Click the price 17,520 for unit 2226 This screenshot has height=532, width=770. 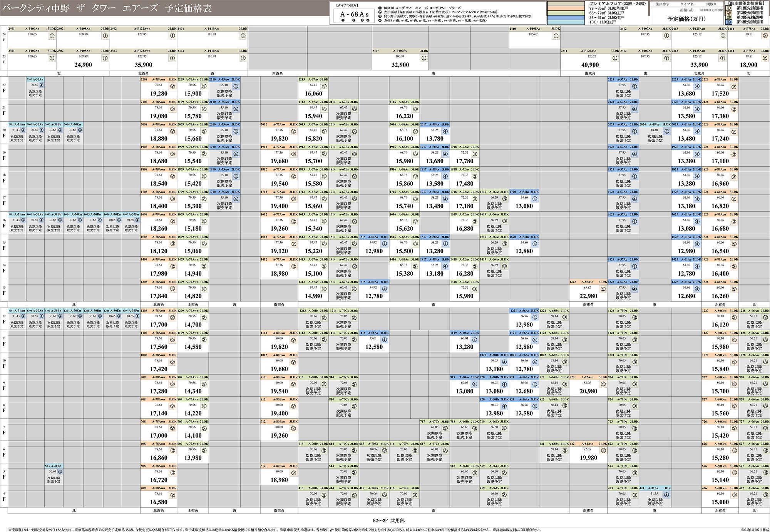click(x=720, y=94)
